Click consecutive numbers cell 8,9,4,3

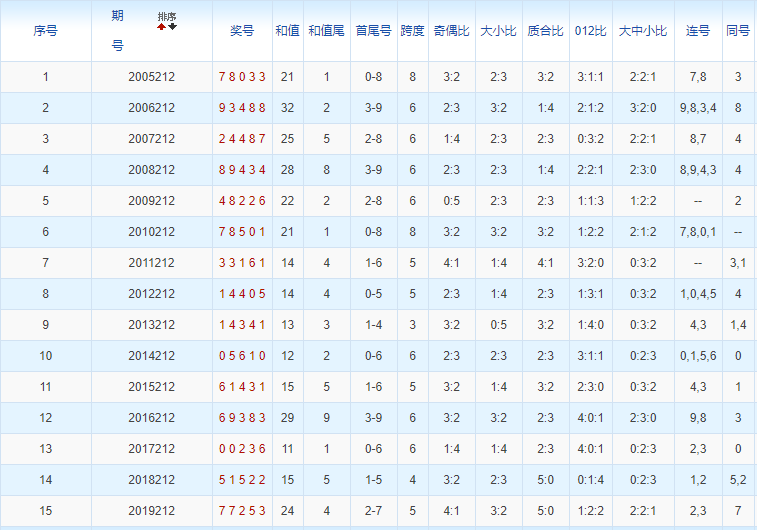698,170
